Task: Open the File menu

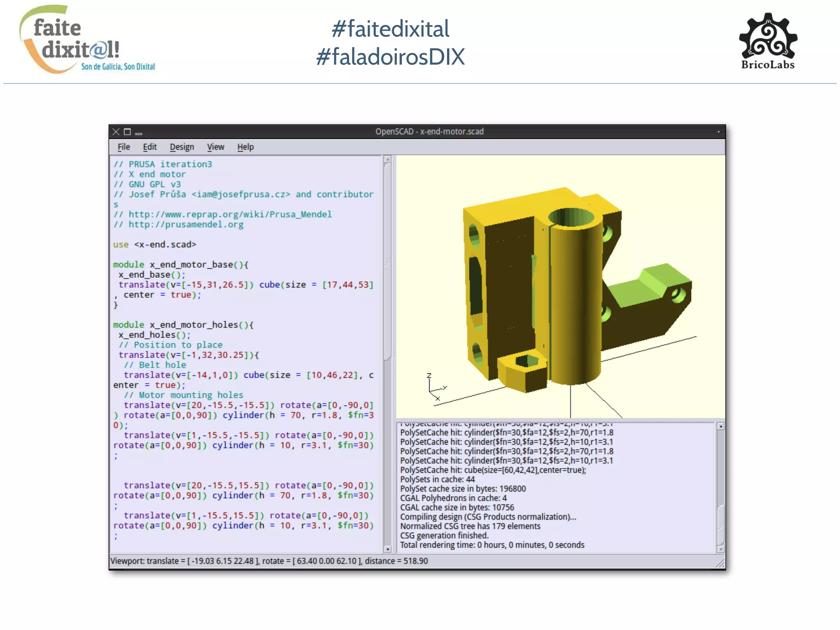Action: 123,147
